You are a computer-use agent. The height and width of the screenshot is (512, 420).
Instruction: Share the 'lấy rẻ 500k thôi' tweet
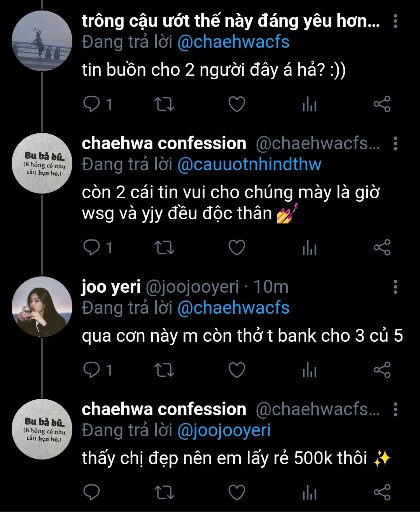(x=382, y=493)
